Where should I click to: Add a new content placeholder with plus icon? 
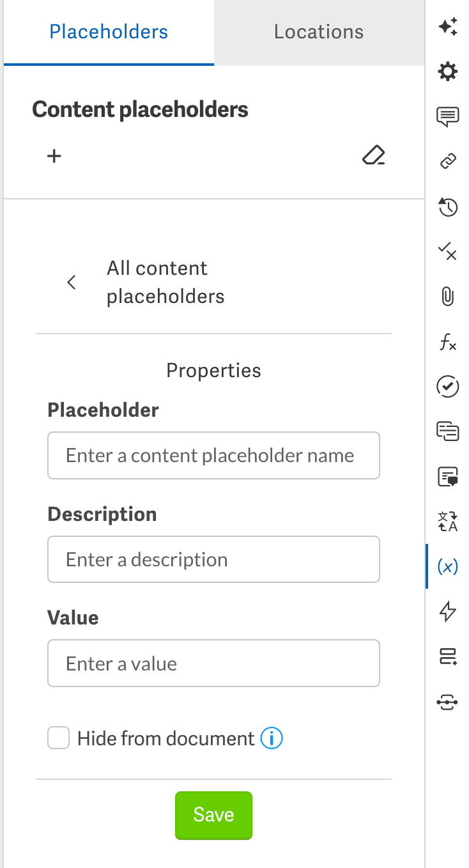click(x=54, y=155)
